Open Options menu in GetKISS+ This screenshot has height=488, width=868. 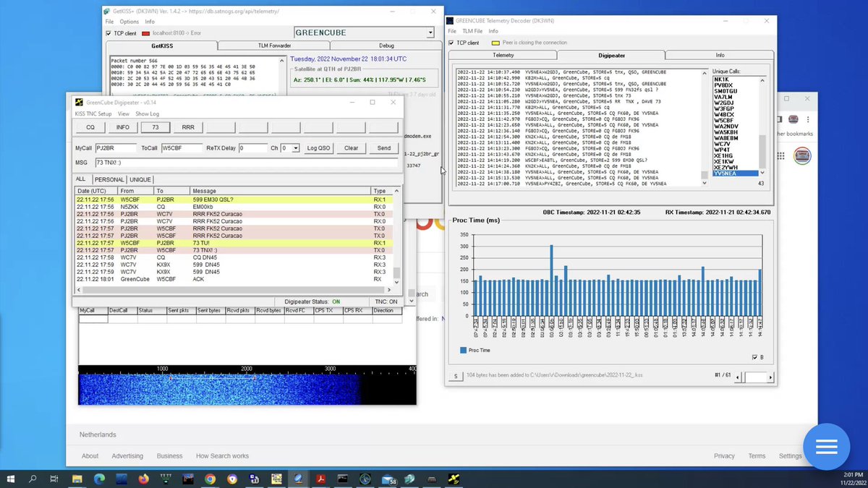129,22
